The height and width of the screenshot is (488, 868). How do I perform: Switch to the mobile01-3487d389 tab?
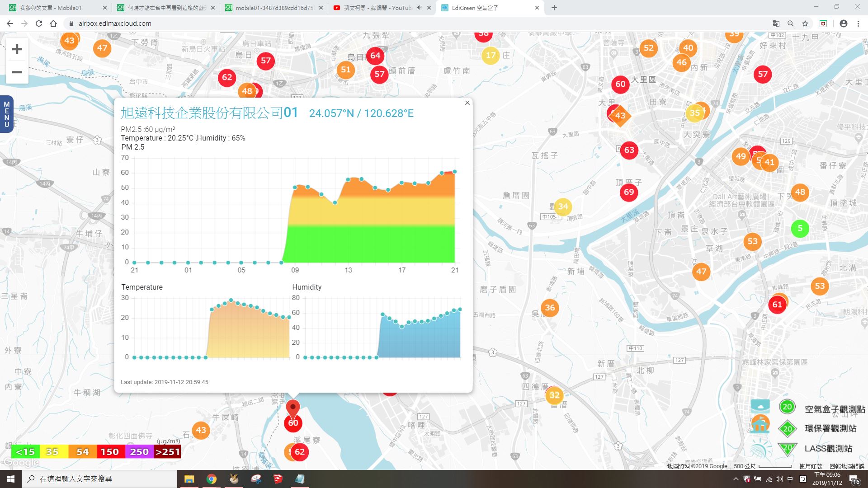[274, 8]
